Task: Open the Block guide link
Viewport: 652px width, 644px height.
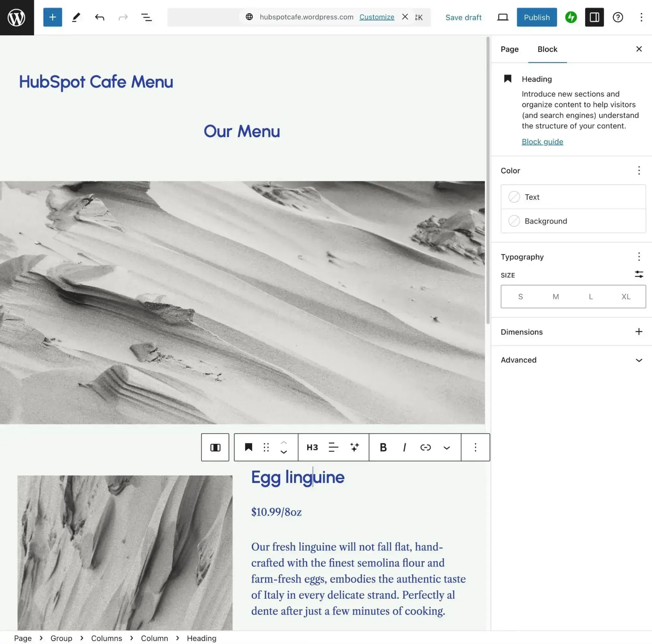Action: [542, 142]
